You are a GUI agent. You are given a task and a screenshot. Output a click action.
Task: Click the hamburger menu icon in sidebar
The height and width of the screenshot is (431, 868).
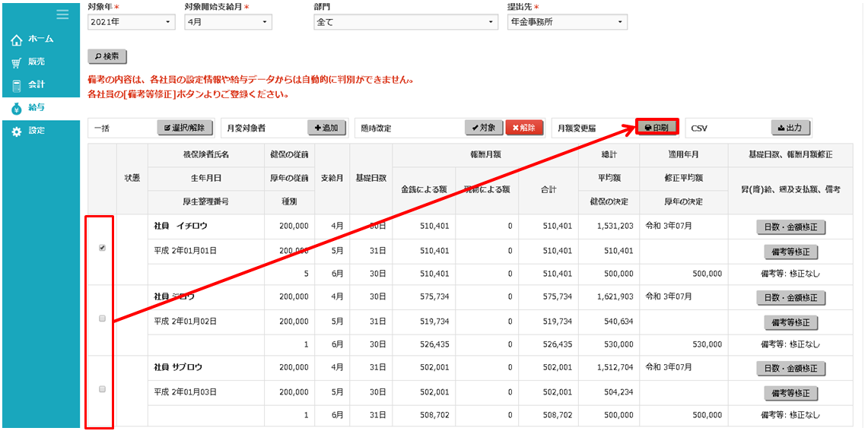coord(62,14)
